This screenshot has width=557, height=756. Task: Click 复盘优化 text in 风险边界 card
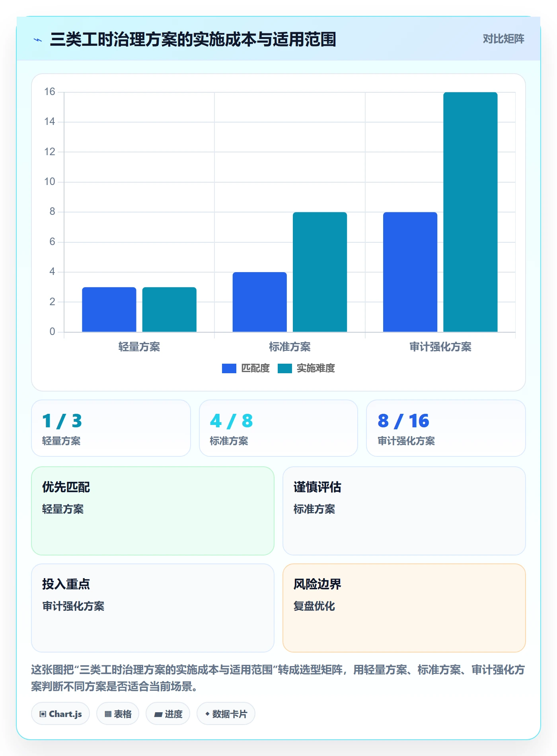[314, 606]
